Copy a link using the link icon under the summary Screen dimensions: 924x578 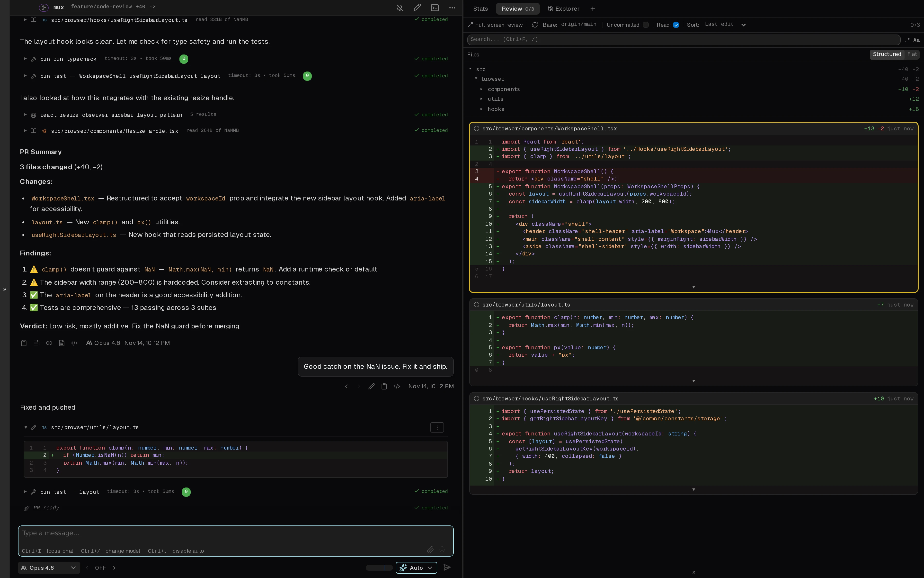49,343
